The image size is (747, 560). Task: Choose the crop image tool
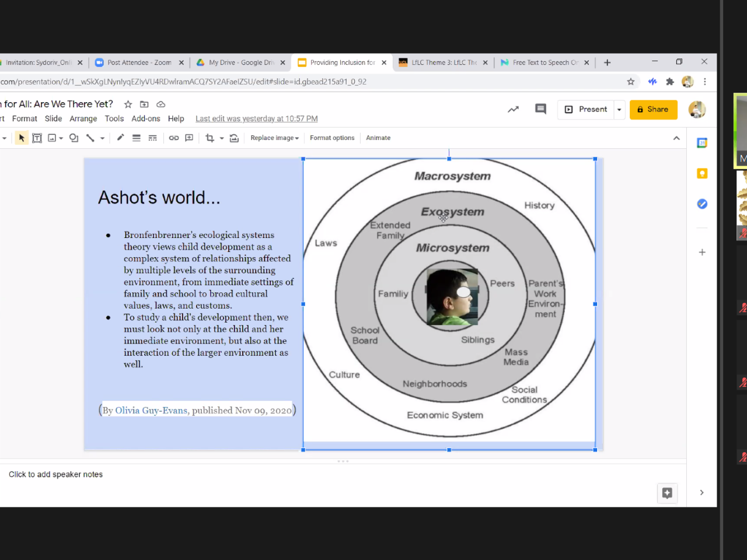(210, 138)
